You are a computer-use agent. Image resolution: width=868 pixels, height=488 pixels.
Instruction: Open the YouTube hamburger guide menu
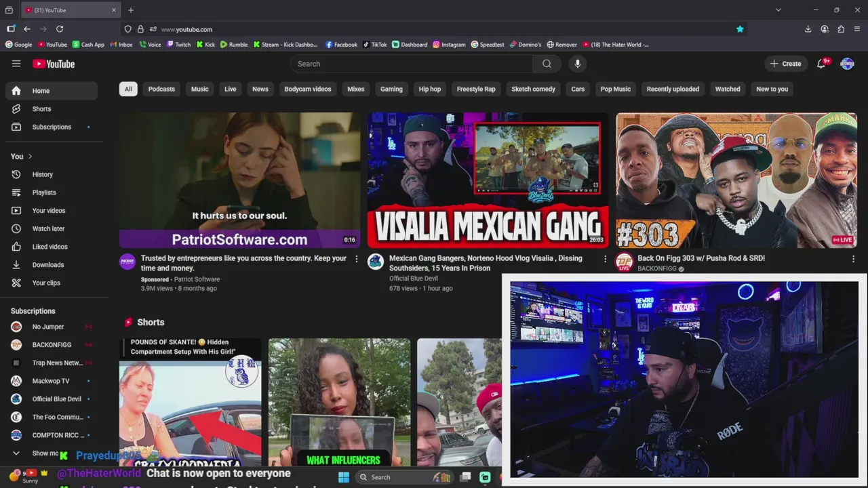coord(16,64)
